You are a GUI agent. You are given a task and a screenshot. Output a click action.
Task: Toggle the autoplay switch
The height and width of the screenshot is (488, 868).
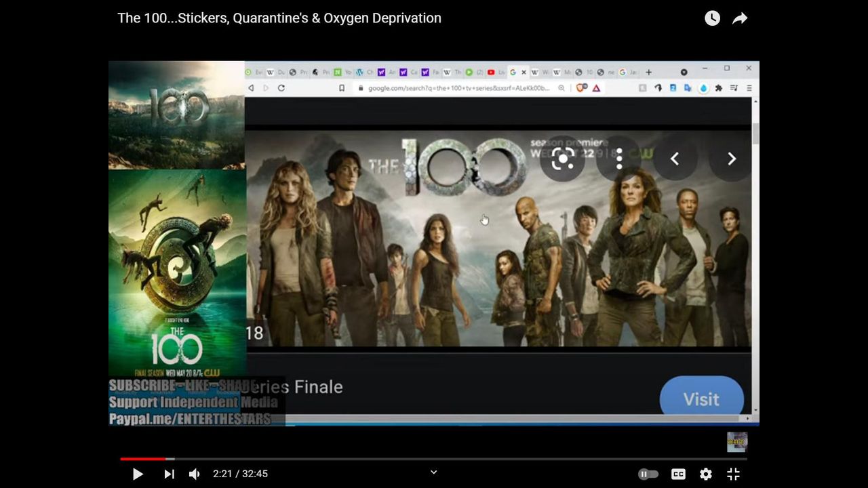point(648,474)
